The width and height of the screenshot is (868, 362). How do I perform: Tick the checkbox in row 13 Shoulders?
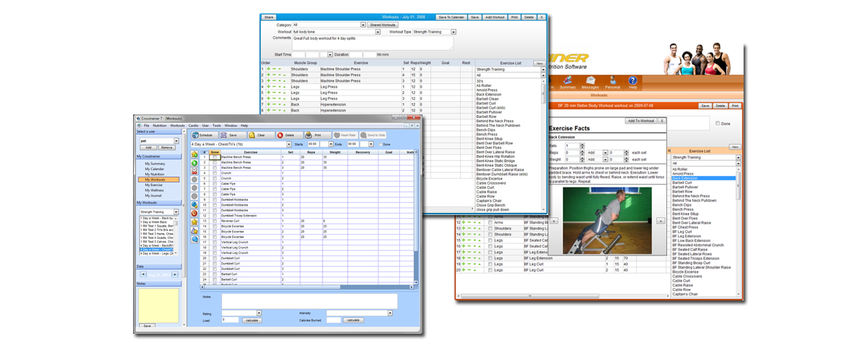[x=490, y=229]
